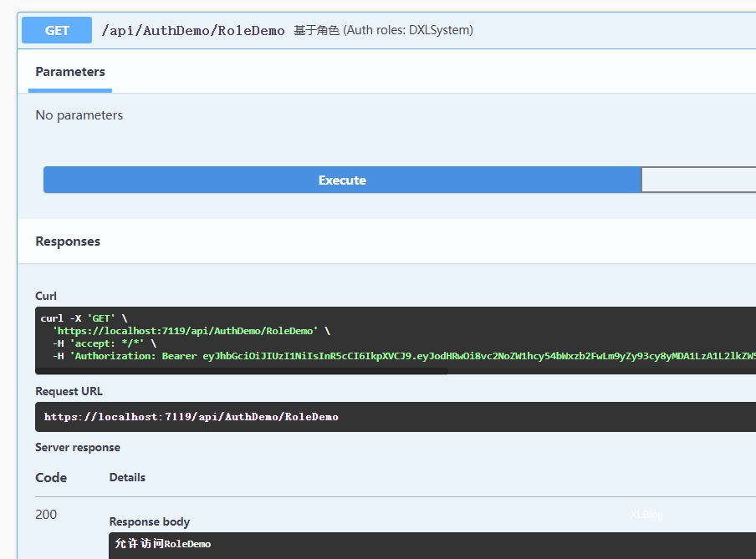Click the accept header line in curl
The image size is (756, 559).
point(104,343)
